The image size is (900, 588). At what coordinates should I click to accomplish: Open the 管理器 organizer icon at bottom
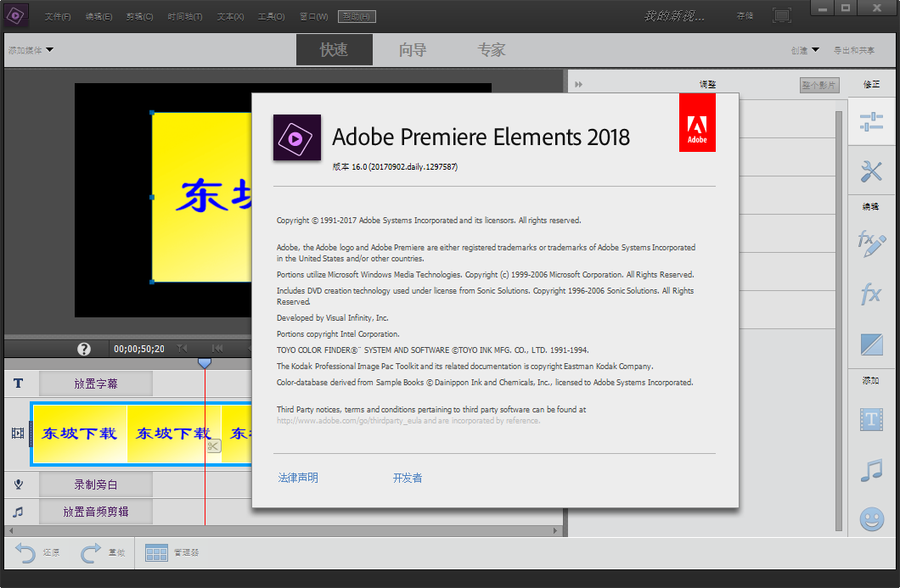[157, 552]
